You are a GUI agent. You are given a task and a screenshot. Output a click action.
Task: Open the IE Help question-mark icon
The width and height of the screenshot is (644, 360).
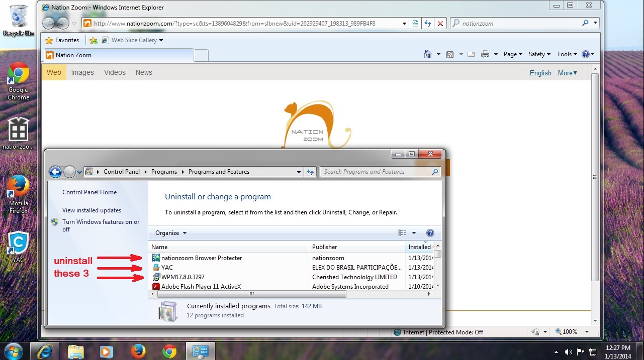coord(585,54)
